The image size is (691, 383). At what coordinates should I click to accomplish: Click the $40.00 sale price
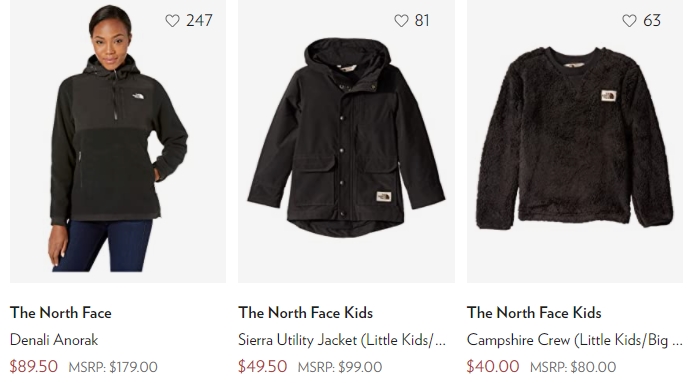(493, 367)
